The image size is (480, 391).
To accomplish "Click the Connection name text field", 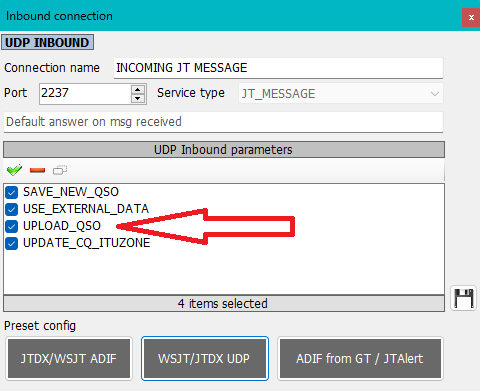I will click(278, 68).
